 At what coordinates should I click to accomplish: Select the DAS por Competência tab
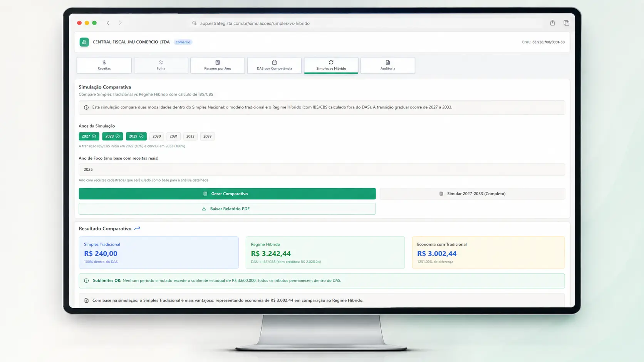click(x=274, y=65)
